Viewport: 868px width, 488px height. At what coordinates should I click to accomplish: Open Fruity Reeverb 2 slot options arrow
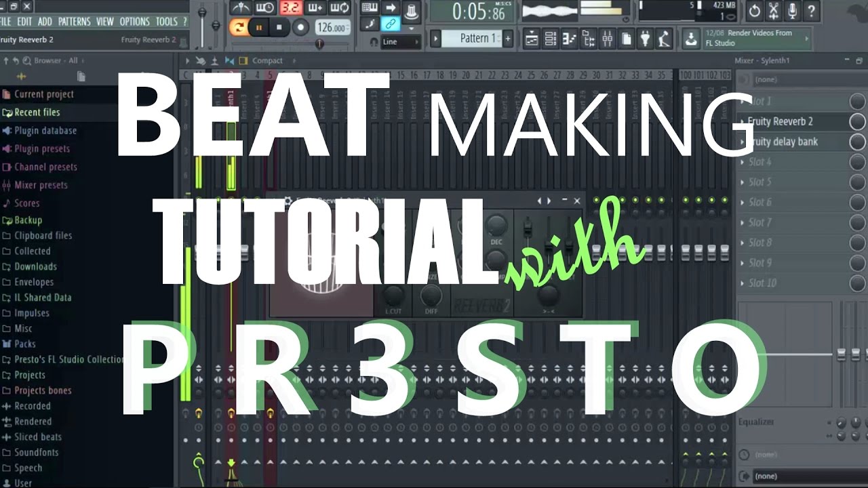pyautogui.click(x=742, y=121)
